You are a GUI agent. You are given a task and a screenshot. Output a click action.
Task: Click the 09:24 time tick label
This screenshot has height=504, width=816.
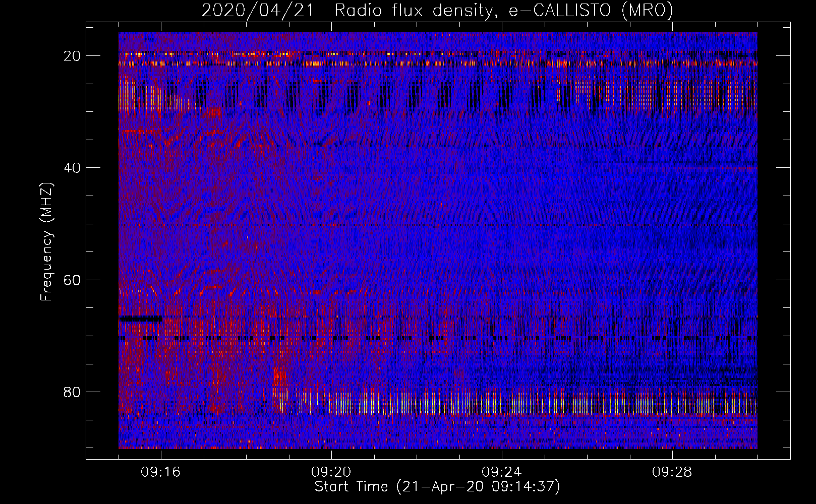(x=502, y=472)
